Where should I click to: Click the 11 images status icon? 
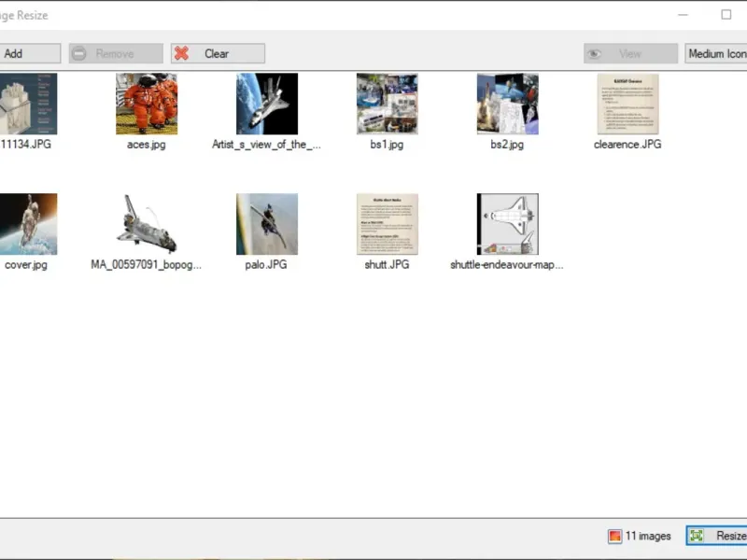click(615, 536)
